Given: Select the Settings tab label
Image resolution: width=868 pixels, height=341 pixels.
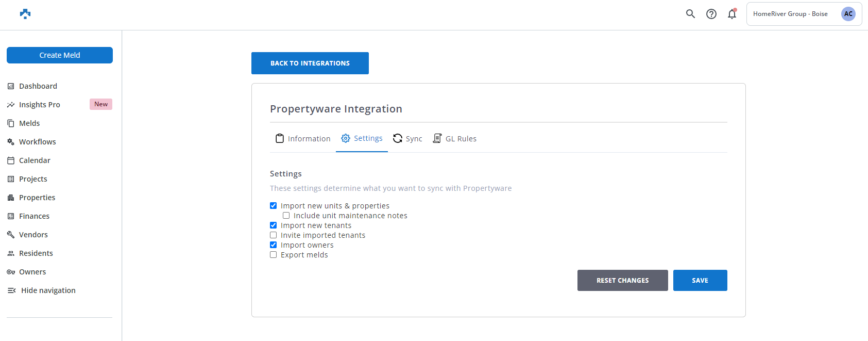Looking at the screenshot, I should tap(368, 138).
